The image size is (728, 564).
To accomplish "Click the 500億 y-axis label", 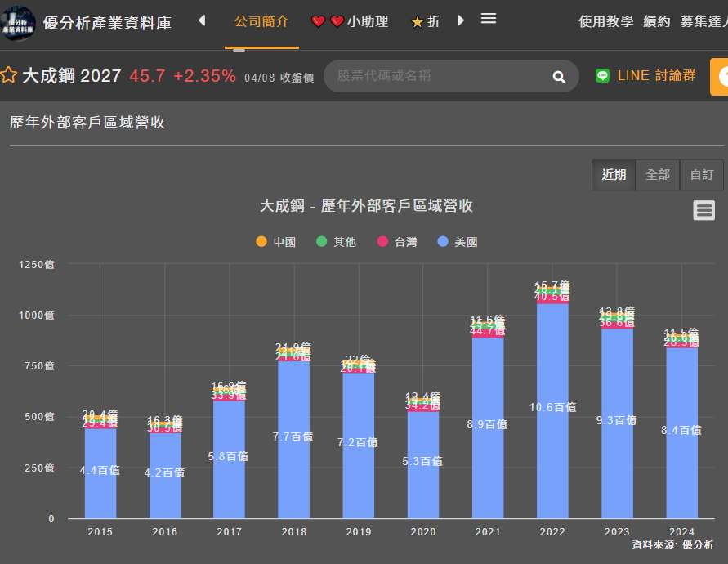I will tap(39, 417).
